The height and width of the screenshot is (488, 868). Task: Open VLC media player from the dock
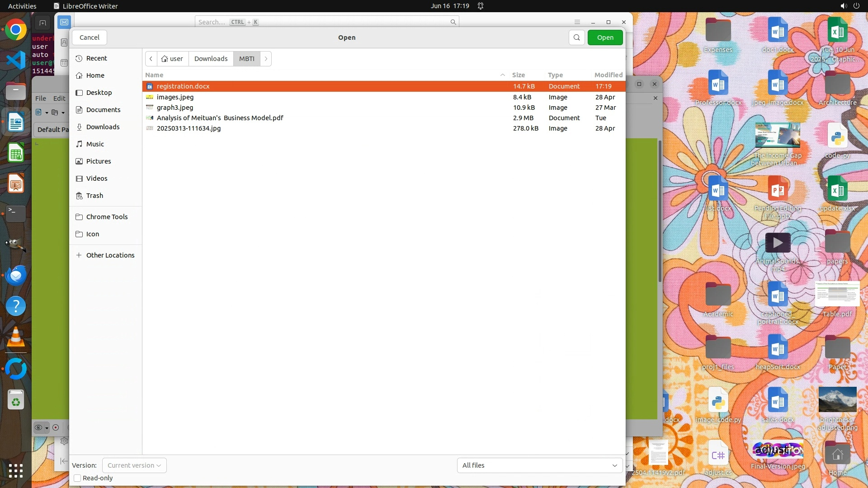point(16,337)
